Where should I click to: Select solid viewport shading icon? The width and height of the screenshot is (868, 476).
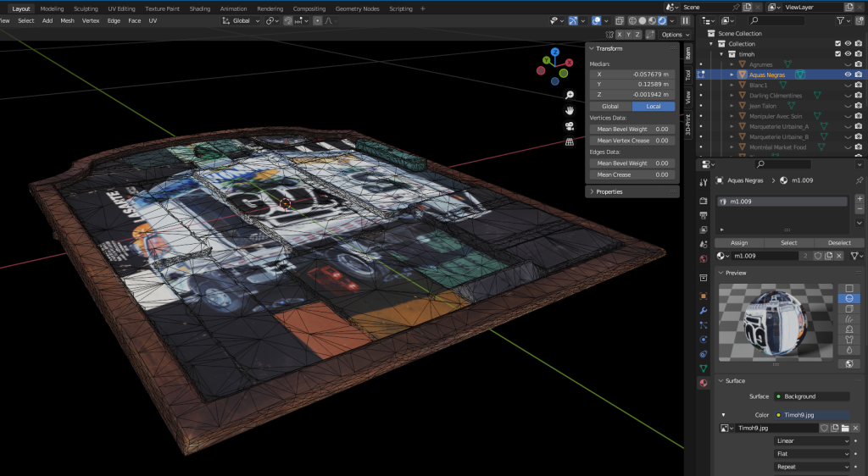[643, 20]
